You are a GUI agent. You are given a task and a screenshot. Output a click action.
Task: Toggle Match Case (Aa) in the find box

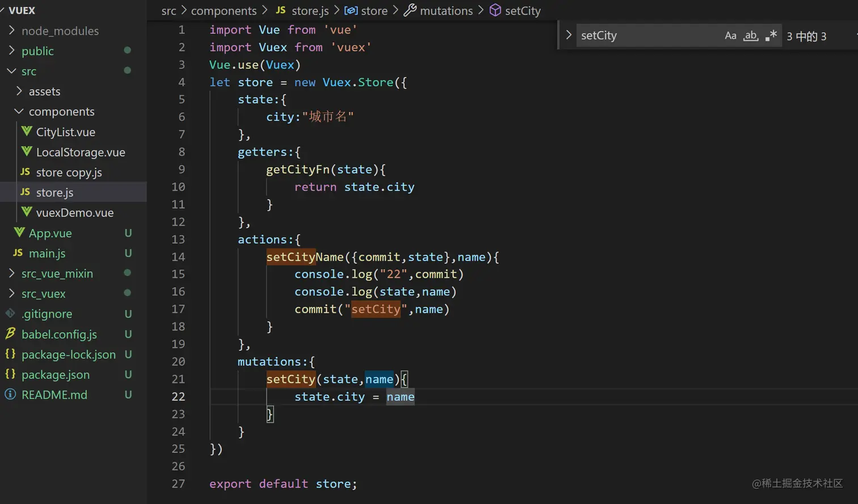(x=731, y=36)
